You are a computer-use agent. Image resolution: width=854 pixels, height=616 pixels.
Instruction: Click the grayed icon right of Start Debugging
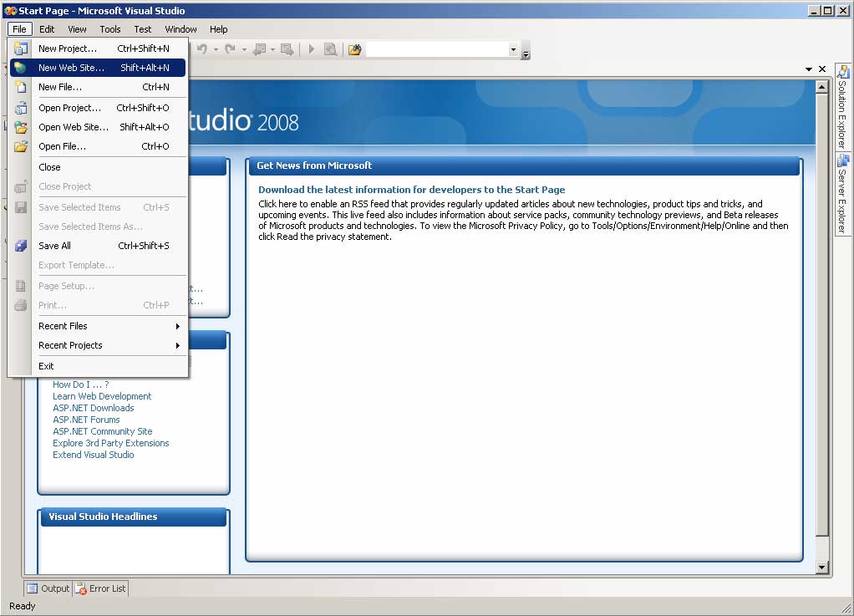[x=330, y=49]
